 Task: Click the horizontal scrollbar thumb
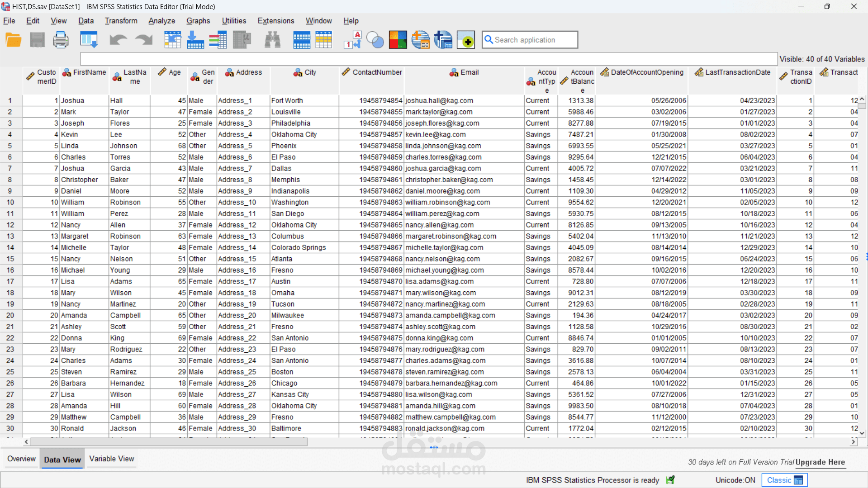[169, 442]
